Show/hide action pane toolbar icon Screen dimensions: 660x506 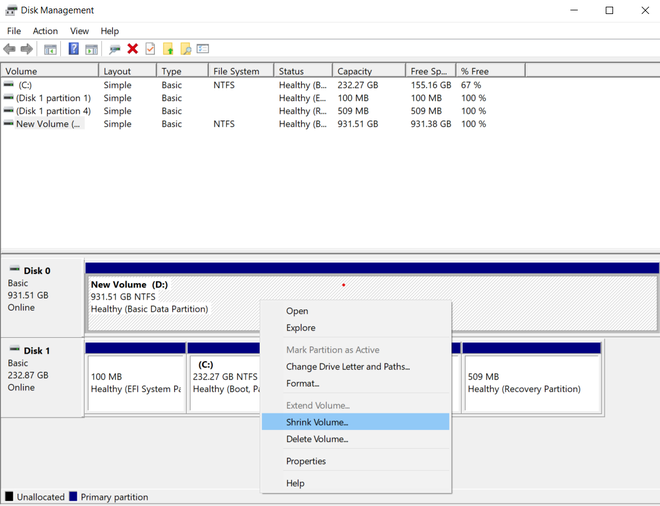[91, 49]
